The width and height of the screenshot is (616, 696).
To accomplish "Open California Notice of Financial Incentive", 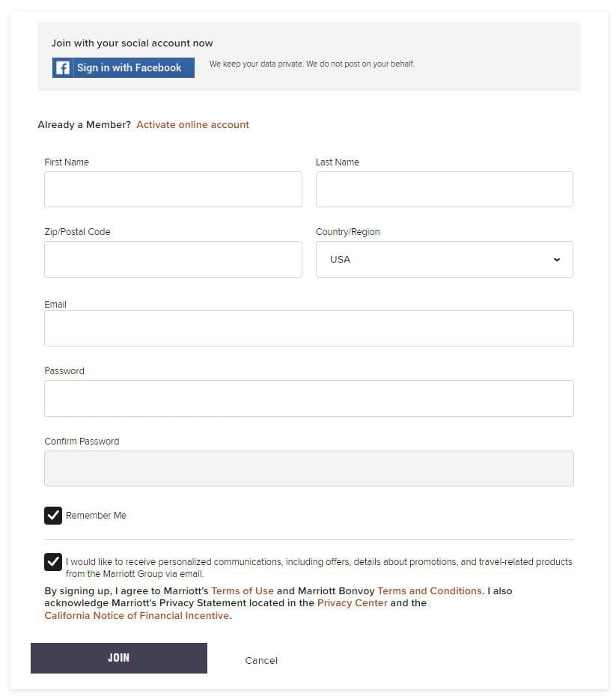I will coord(136,616).
